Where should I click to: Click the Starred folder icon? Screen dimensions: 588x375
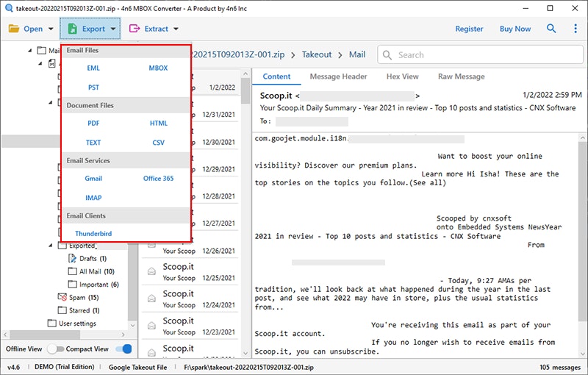62,310
